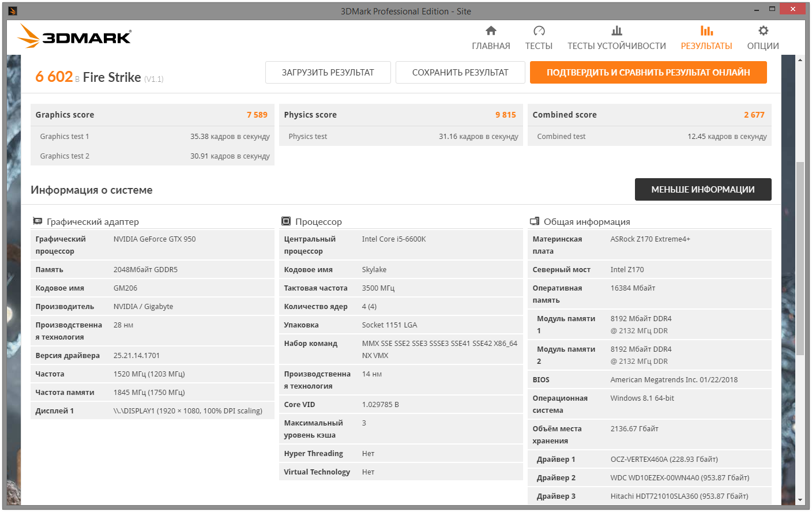Click the American Megatrends BIOS value
Viewport: 812px width, 512px height.
pos(674,380)
